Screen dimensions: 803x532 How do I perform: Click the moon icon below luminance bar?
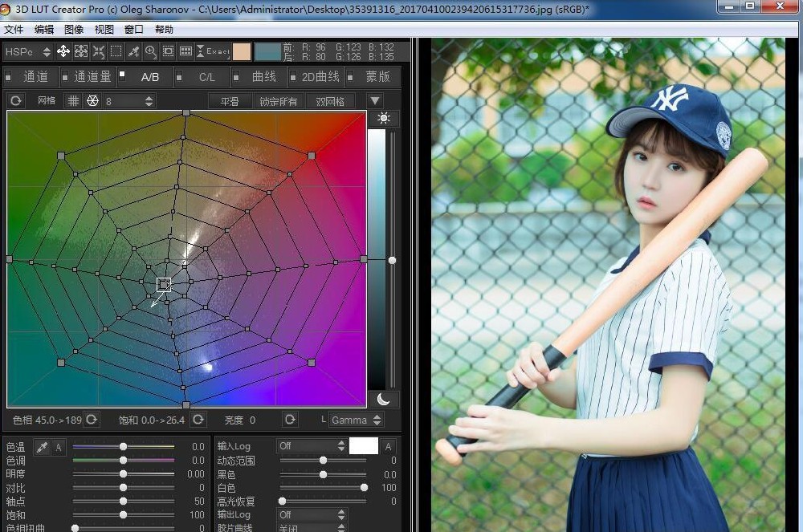click(x=384, y=399)
